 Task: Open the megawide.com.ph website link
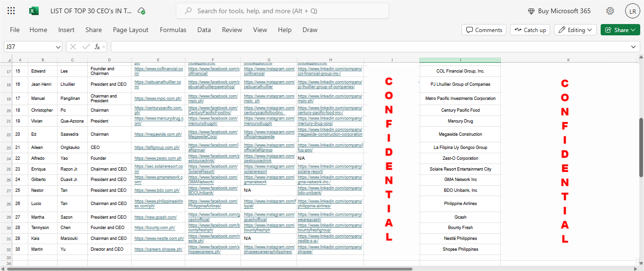click(158, 134)
